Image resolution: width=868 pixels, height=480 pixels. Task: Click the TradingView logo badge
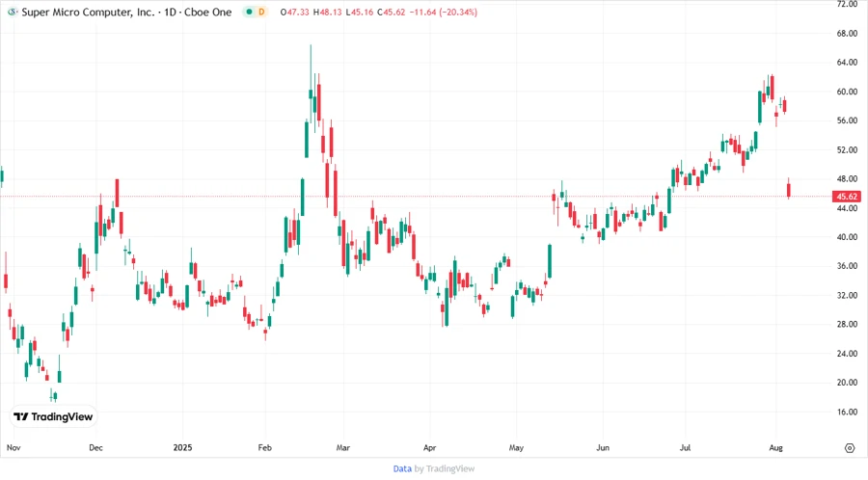click(x=54, y=417)
